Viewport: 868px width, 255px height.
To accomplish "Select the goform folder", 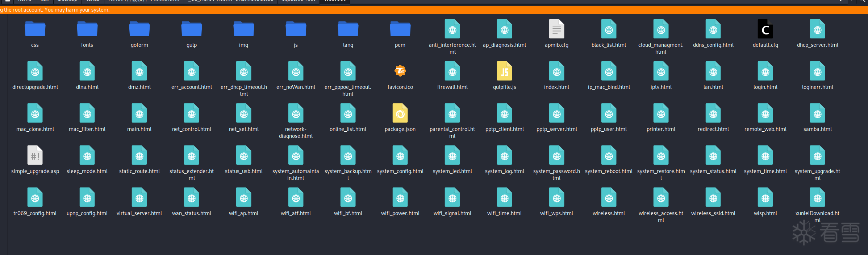I will click(x=139, y=29).
